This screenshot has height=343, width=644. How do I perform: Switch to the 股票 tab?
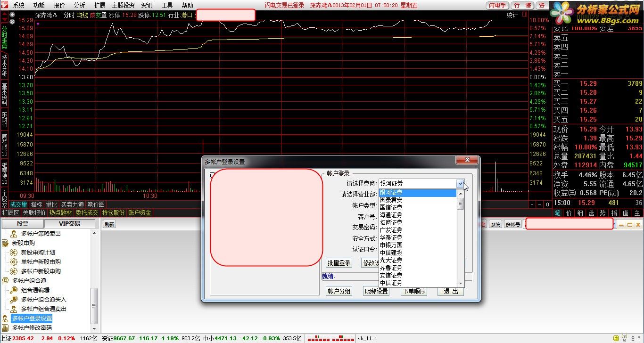23,224
